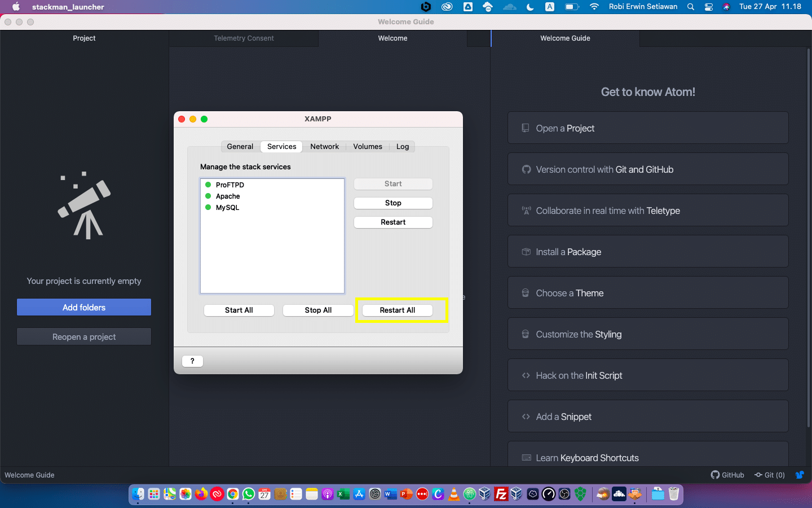Screen dimensions: 812x508
Task: Open Finder from the Dock
Action: (x=138, y=494)
